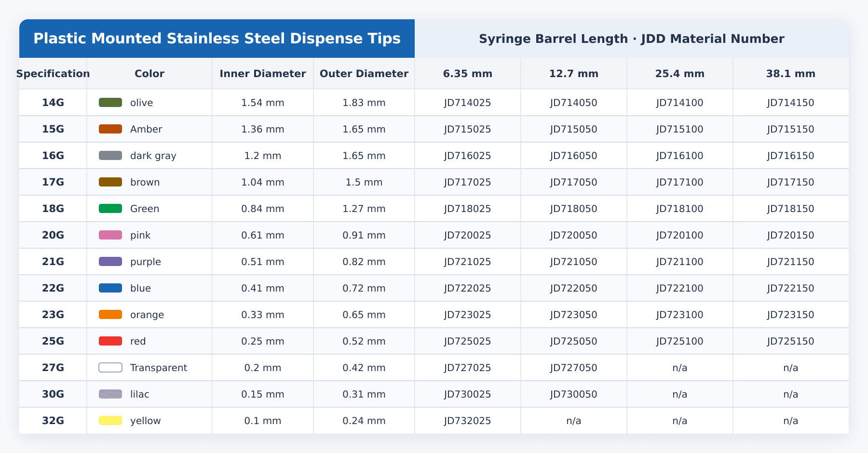Click part number JD730050

574,394
